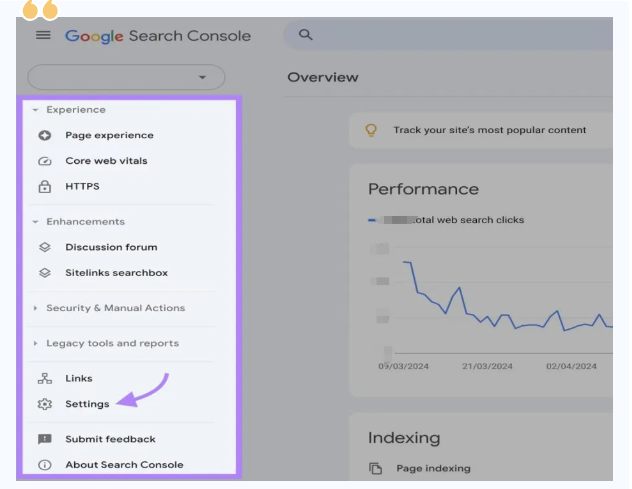The height and width of the screenshot is (489, 632).
Task: Click the Overview page title
Action: click(322, 77)
